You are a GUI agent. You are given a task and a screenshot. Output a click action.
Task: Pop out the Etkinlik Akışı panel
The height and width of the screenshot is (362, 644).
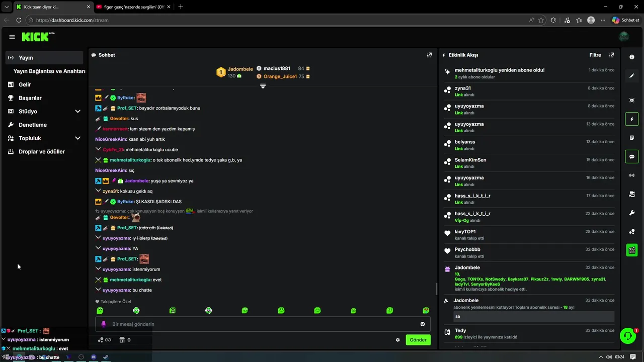[x=612, y=55]
